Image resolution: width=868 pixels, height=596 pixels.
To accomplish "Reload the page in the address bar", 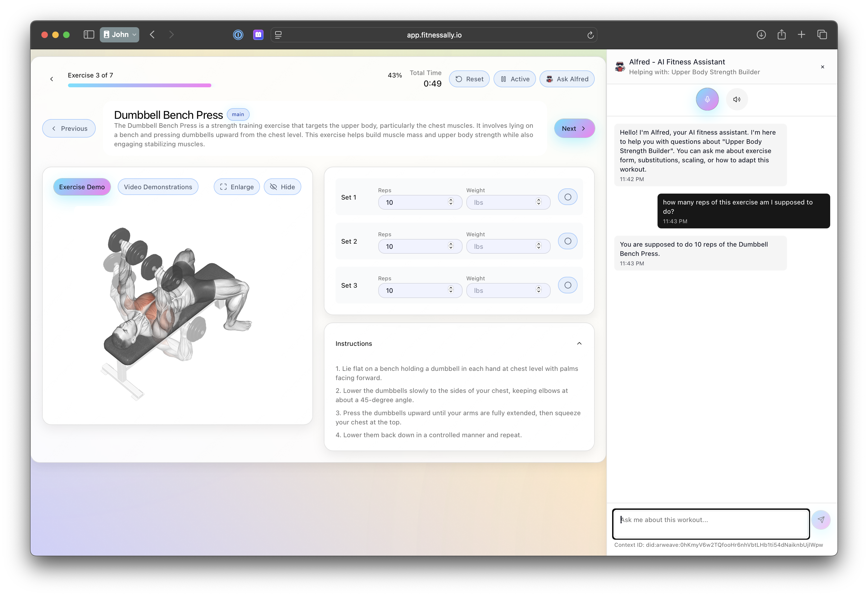I will 590,35.
